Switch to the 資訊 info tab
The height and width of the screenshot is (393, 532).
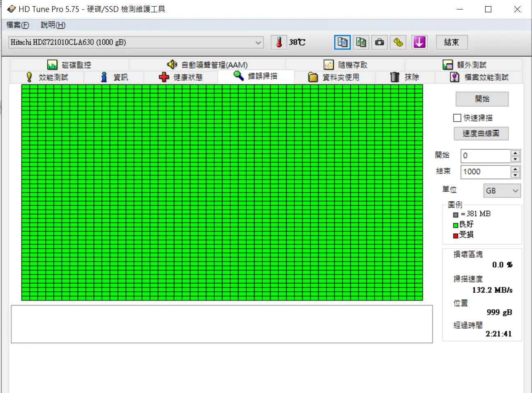click(x=114, y=77)
